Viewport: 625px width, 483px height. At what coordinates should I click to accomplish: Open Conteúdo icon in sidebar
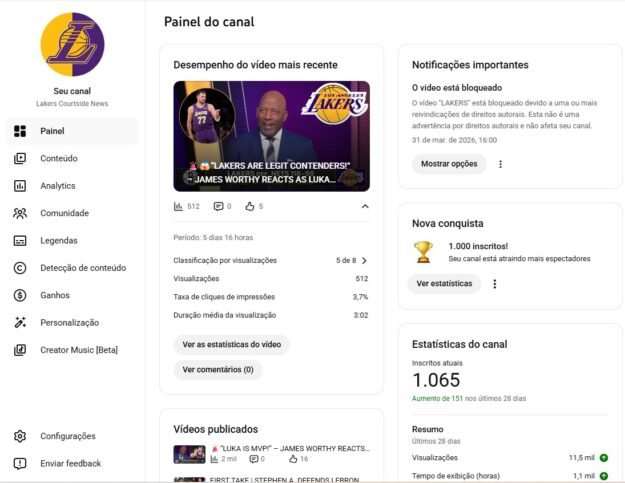tap(20, 158)
